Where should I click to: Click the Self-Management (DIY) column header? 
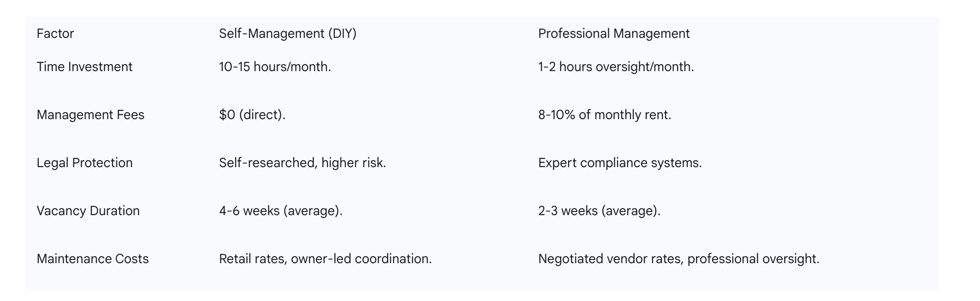click(287, 34)
